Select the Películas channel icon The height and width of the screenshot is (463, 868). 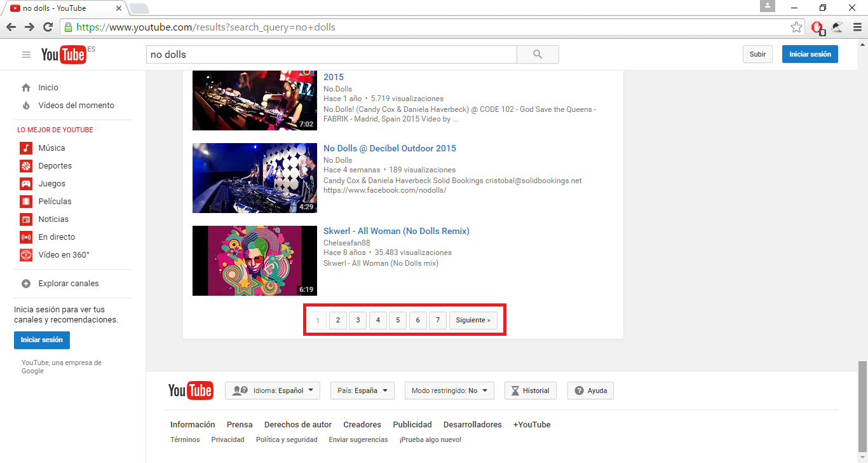(x=26, y=202)
